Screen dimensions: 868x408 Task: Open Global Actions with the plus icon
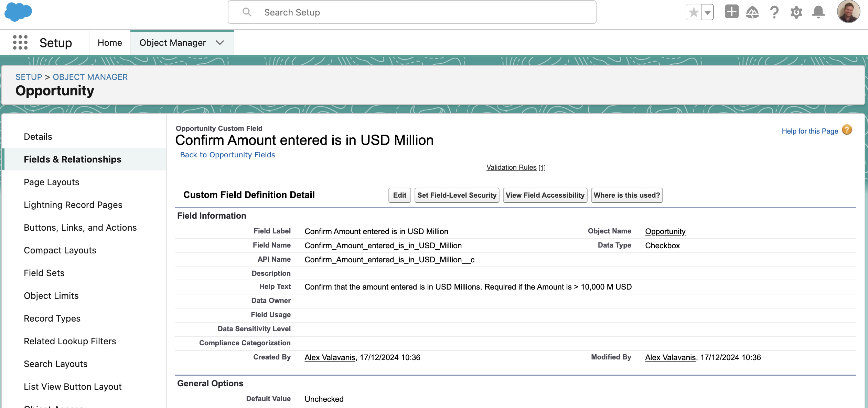731,11
